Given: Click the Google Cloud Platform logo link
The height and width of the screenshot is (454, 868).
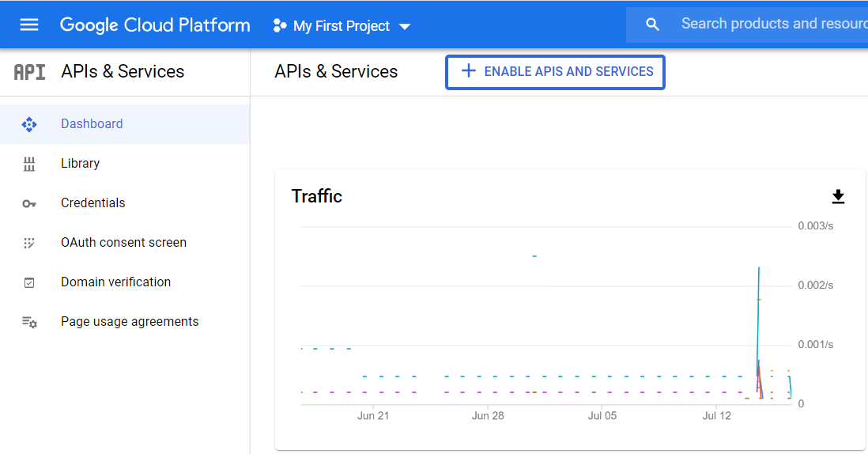Looking at the screenshot, I should coord(155,25).
